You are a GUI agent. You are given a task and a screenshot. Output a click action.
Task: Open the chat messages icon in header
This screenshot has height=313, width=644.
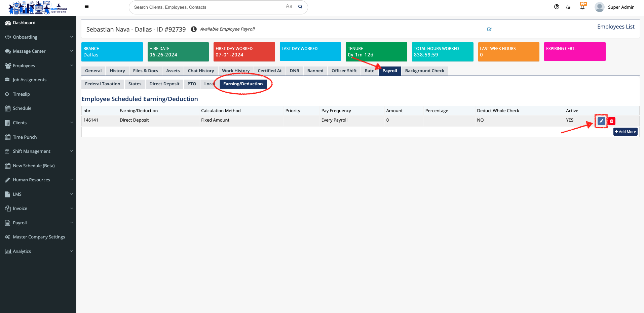coord(568,7)
